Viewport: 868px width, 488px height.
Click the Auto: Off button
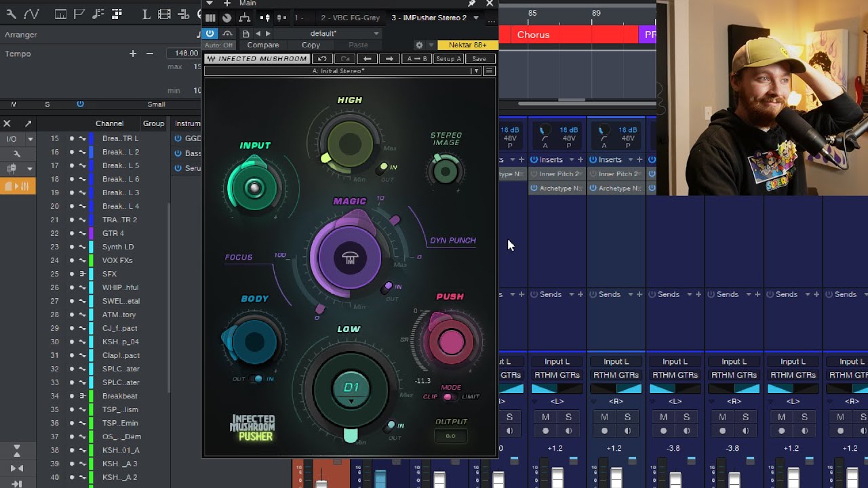(x=219, y=45)
